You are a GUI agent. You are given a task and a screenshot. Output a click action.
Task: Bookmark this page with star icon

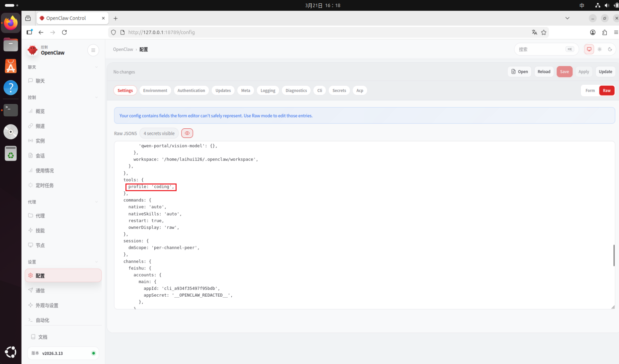pyautogui.click(x=544, y=33)
